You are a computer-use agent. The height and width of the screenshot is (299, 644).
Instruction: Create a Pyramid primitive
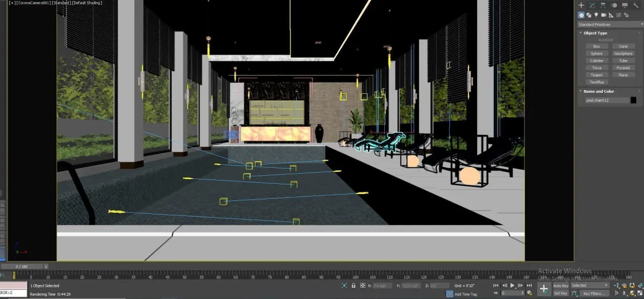(x=623, y=68)
